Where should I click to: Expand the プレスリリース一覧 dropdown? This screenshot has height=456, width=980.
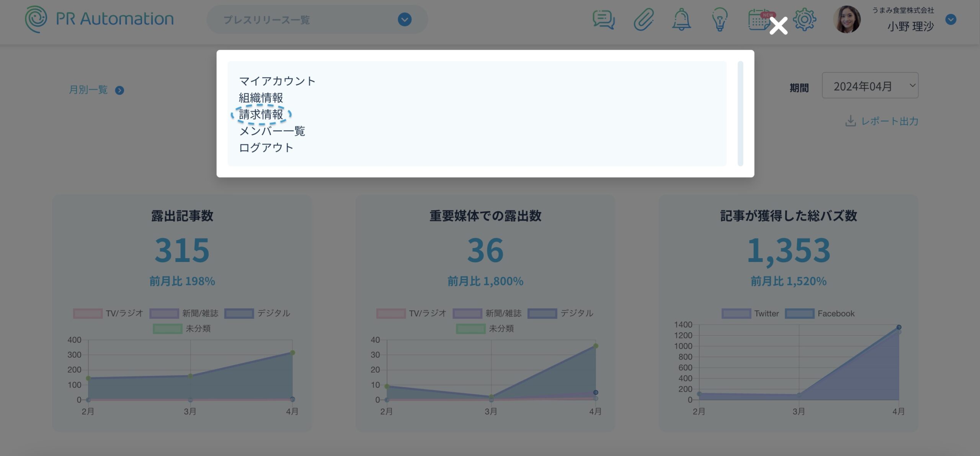(x=404, y=20)
